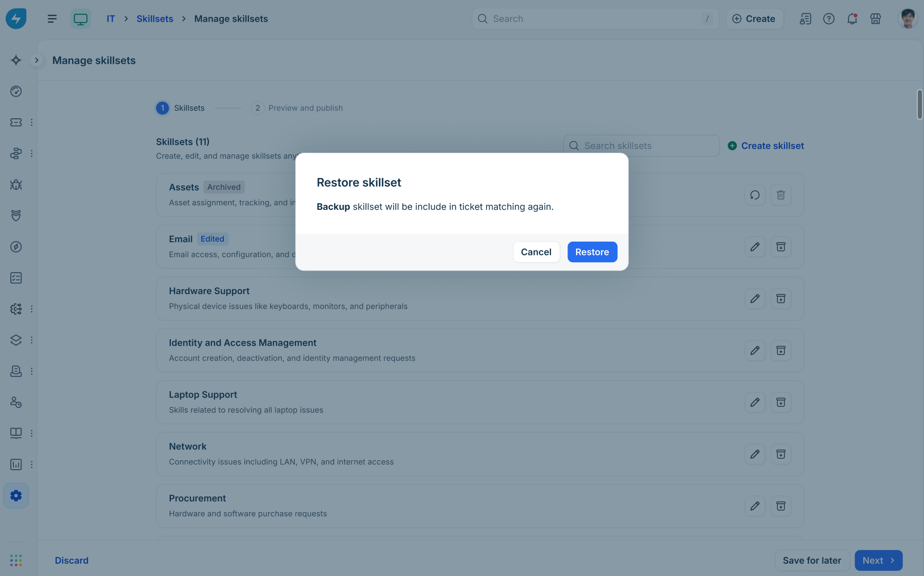Open the more options dots beside the cog-cluster sidebar icon

coord(31,309)
